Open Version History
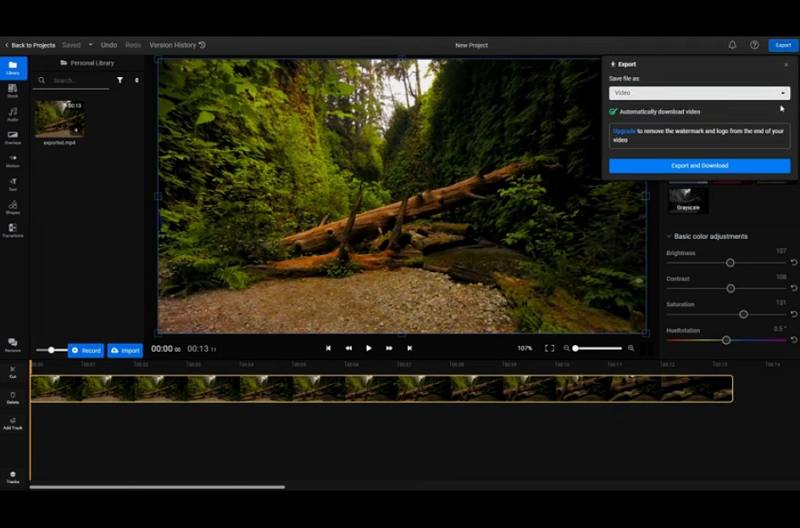 click(x=178, y=45)
